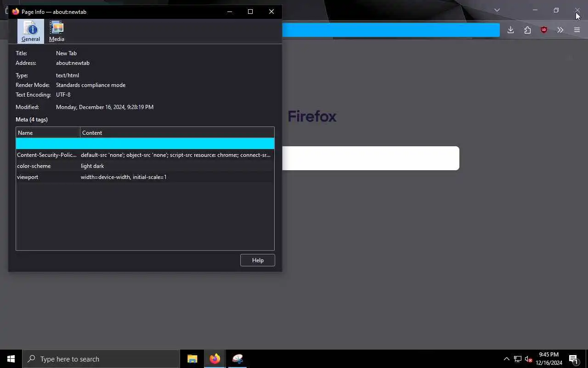The height and width of the screenshot is (368, 588).
Task: Click the Firefox icon in Page Info title bar
Action: (x=16, y=11)
